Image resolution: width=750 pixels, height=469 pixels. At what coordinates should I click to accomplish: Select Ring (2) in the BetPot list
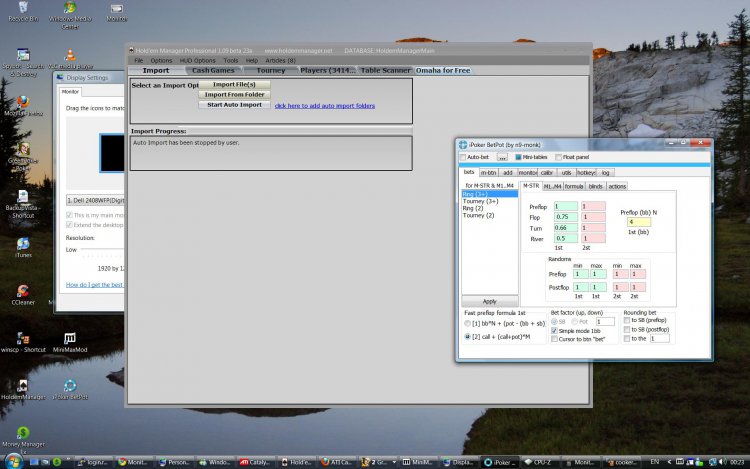click(473, 208)
